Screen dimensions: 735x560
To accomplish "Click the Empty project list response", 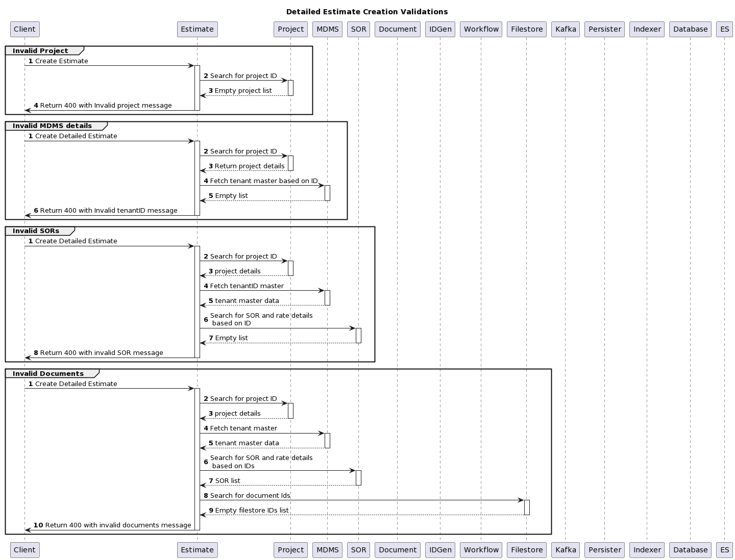I will [x=243, y=91].
